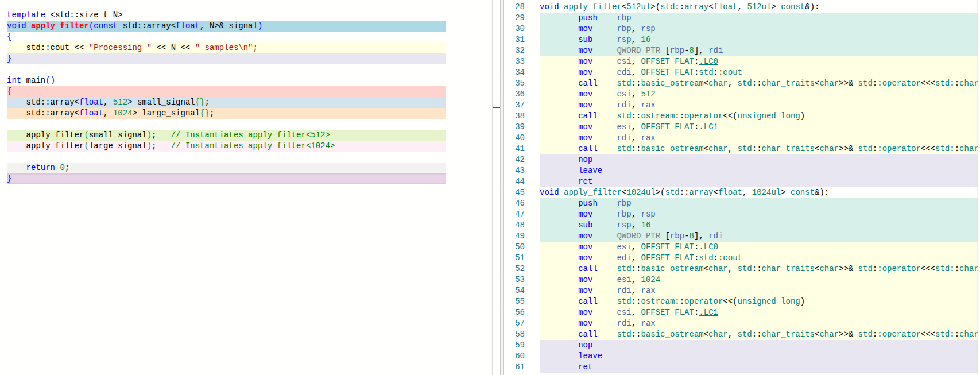This screenshot has width=980, height=375.
Task: Click the apply_filter function name in the template declaration
Action: (60, 26)
